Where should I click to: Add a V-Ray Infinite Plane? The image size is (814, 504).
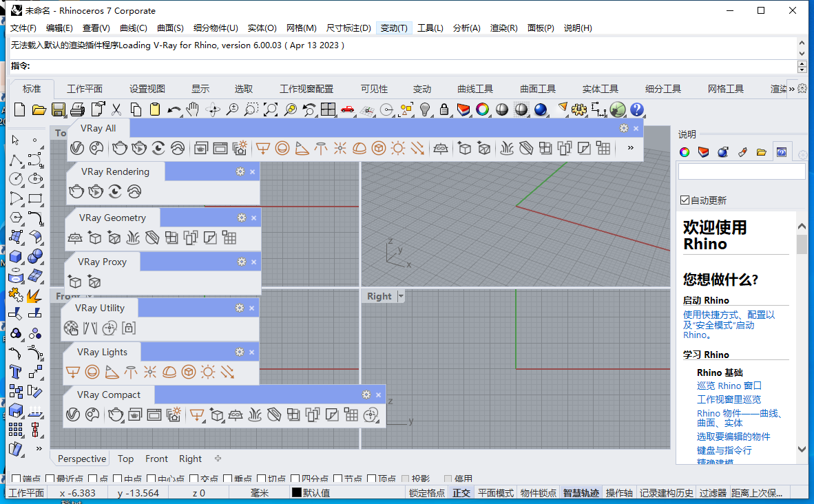tap(74, 238)
